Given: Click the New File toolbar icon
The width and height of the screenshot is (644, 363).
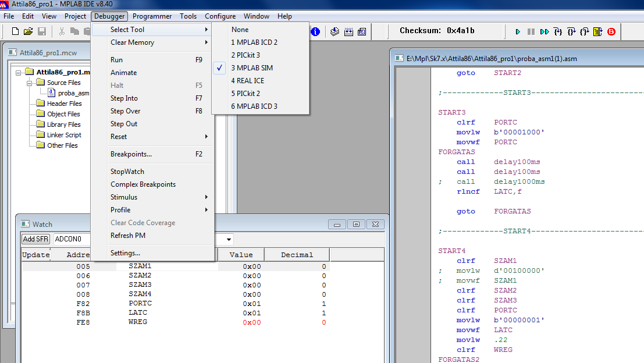Looking at the screenshot, I should 15,31.
